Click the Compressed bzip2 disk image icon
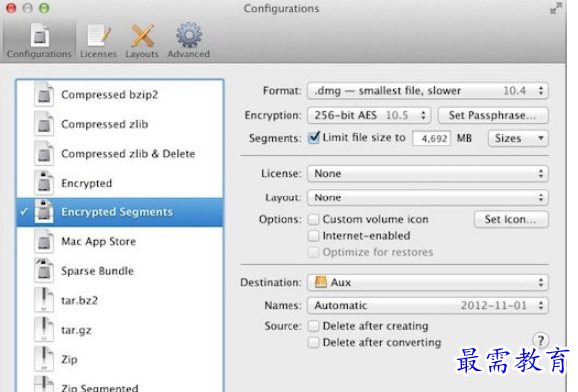 44,95
